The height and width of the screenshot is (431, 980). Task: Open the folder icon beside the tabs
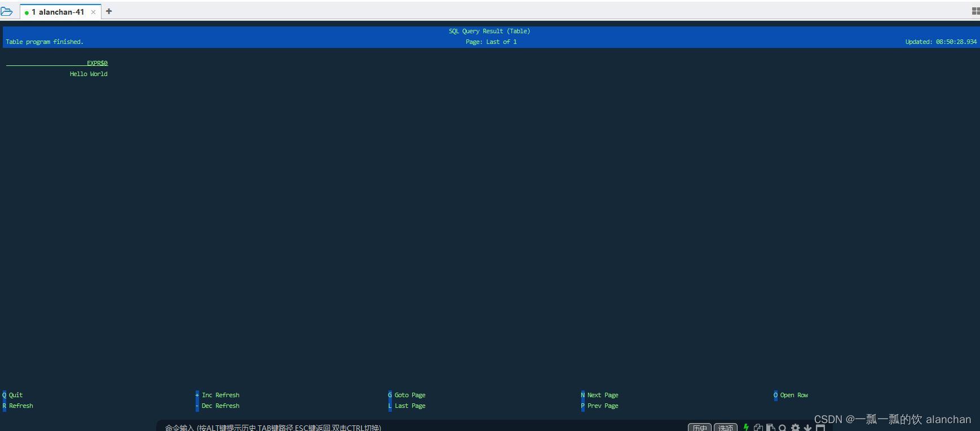7,11
